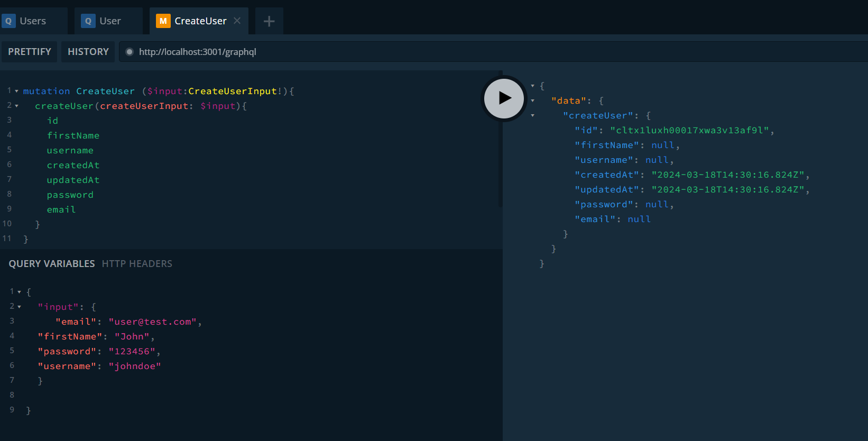Collapse the variables "input" object at line 2
868x441 pixels.
(x=20, y=307)
